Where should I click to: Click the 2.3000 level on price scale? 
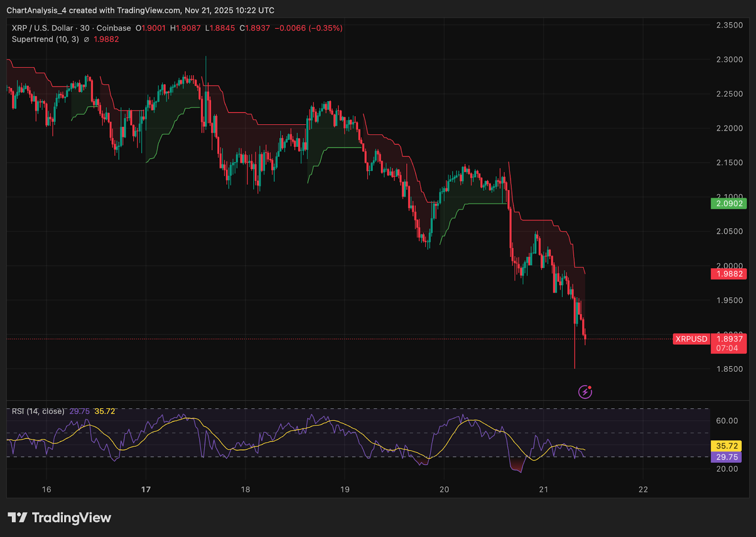tap(729, 60)
